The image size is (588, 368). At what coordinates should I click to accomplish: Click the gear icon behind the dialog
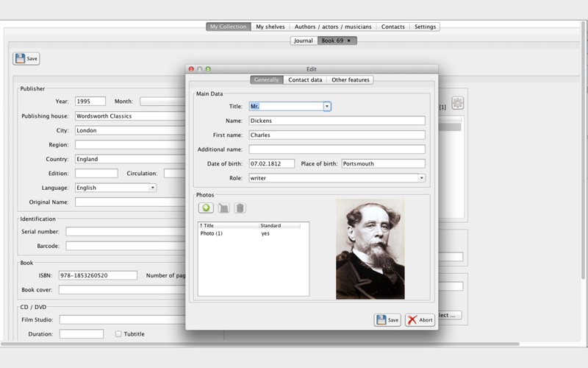457,103
